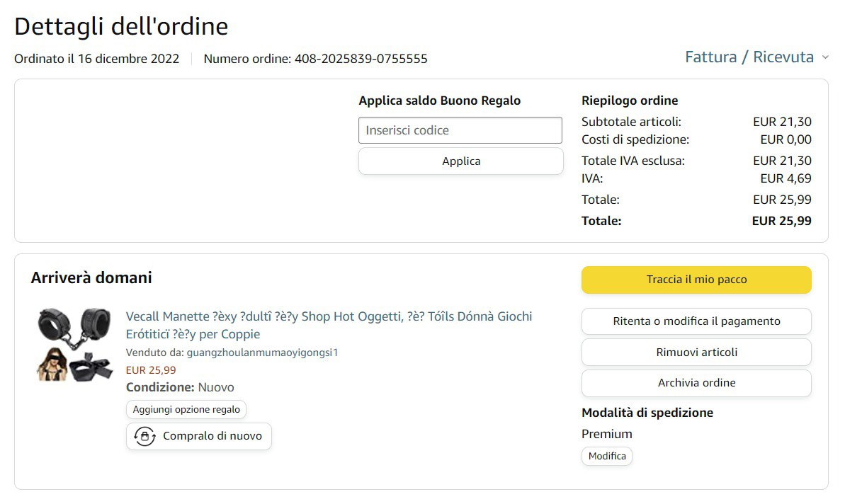Click Aggiungi opzione regalo
This screenshot has width=845, height=504.
click(x=186, y=409)
